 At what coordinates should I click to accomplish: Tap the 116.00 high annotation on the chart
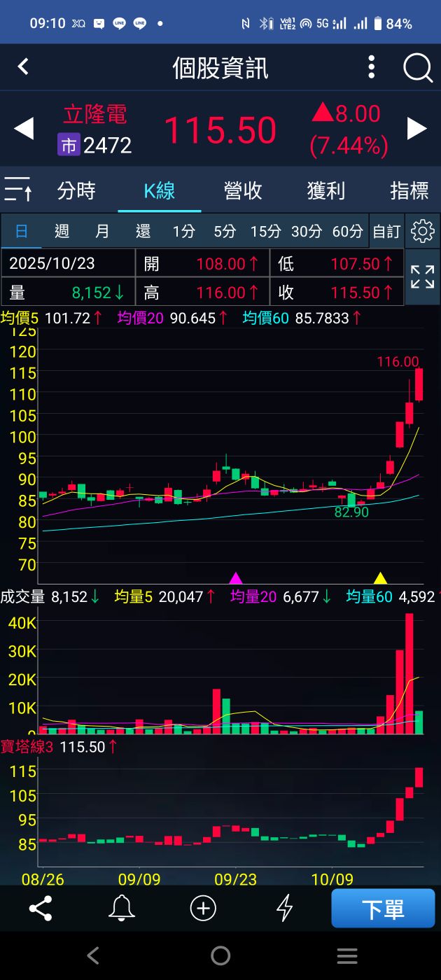point(398,362)
